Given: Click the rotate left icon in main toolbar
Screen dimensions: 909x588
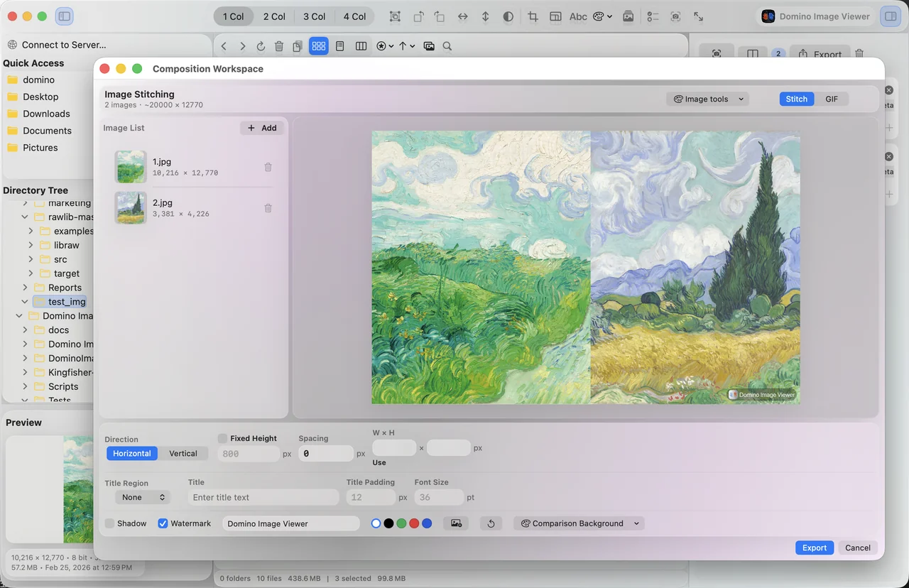Looking at the screenshot, I should (x=418, y=16).
